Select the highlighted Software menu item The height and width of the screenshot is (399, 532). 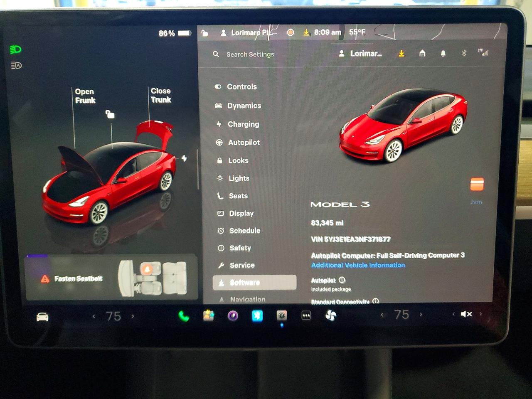pos(254,282)
